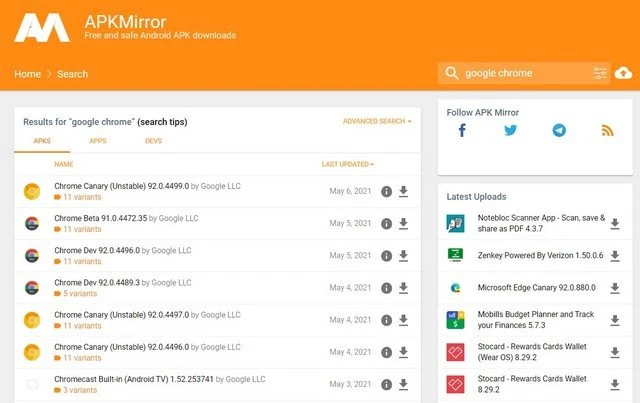Click Mobills Budget Planner thumbnail

455,320
